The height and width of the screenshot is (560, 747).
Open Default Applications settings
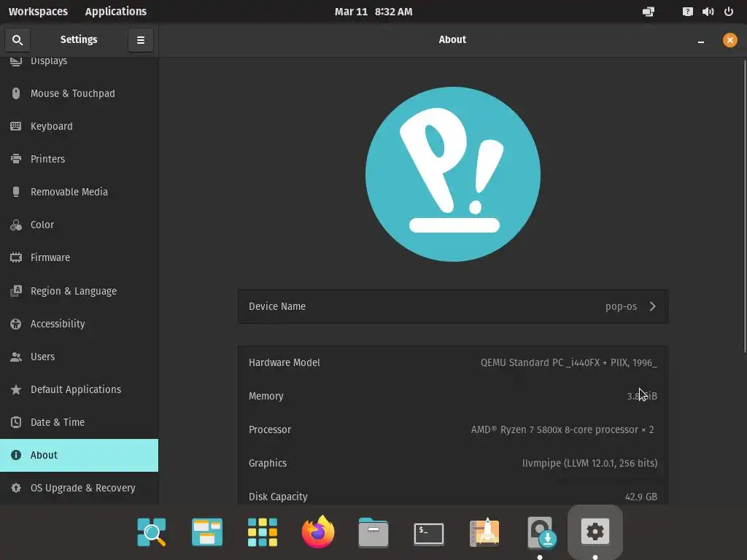coord(79,389)
